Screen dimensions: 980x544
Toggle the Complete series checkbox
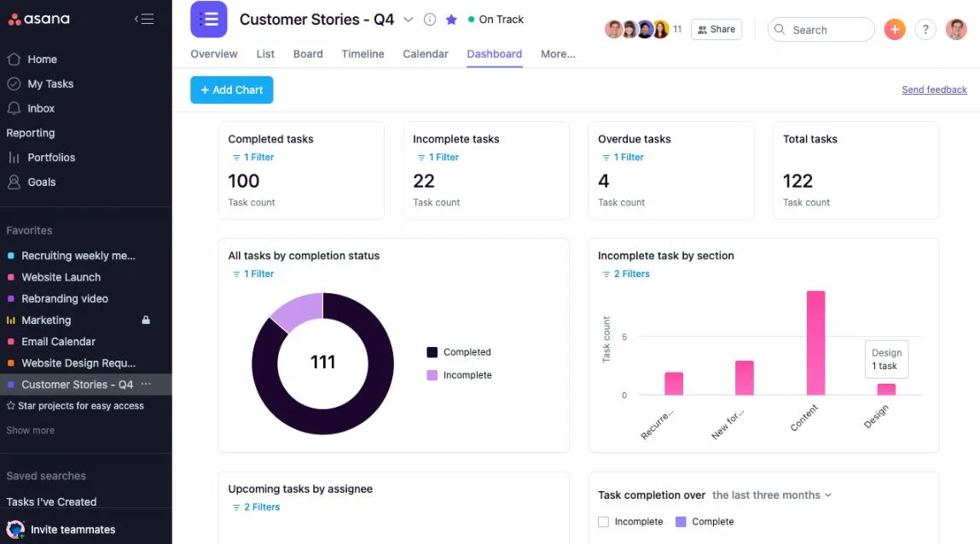coord(681,522)
